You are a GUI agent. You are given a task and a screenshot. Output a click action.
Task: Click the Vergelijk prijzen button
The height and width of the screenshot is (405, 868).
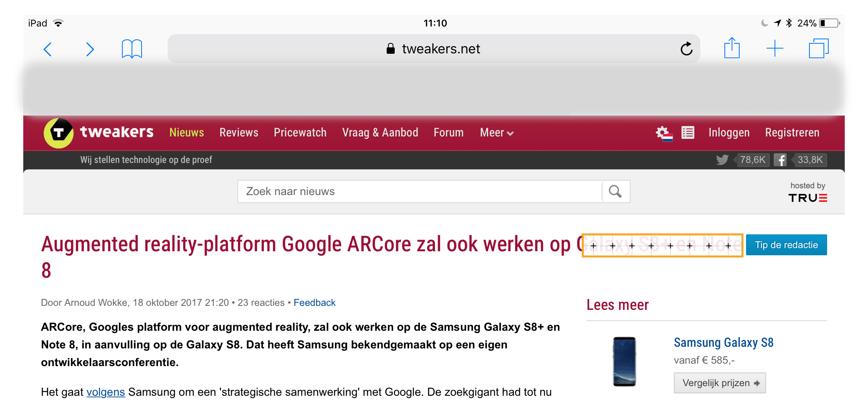point(720,383)
